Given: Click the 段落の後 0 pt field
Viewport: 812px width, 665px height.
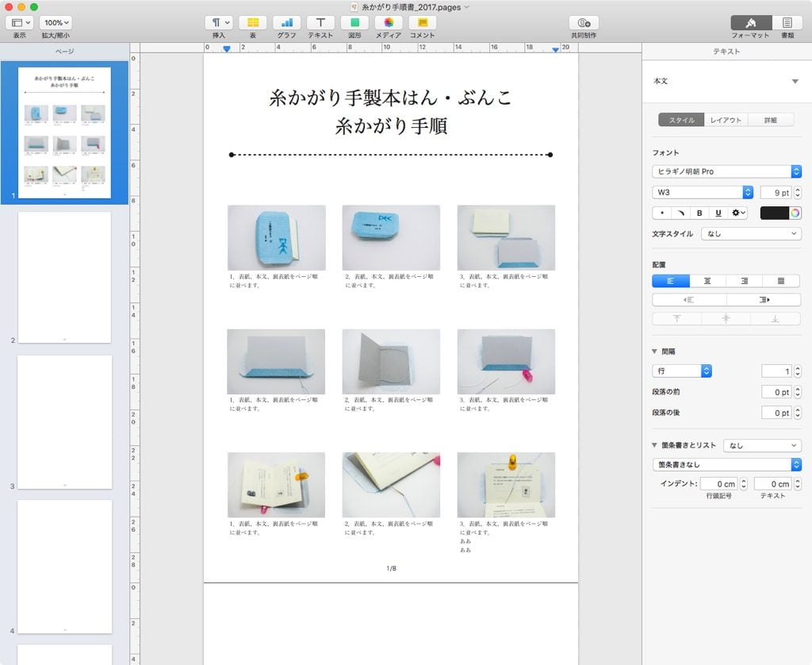Looking at the screenshot, I should click(776, 413).
